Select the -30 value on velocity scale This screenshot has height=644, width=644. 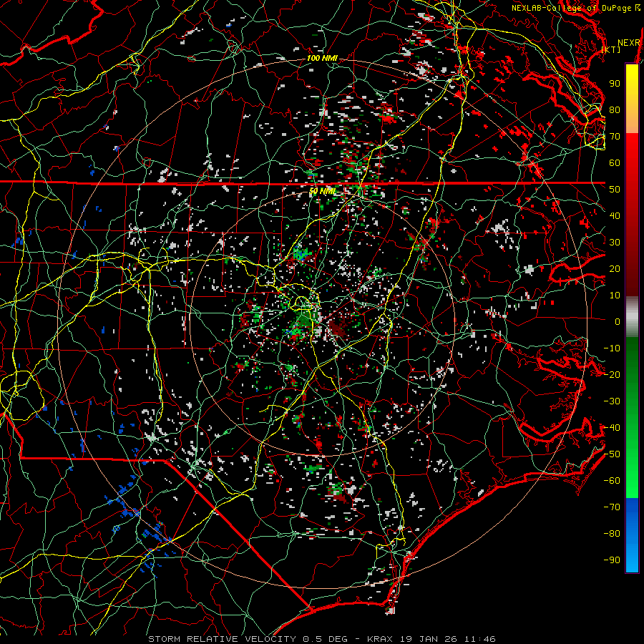612,401
